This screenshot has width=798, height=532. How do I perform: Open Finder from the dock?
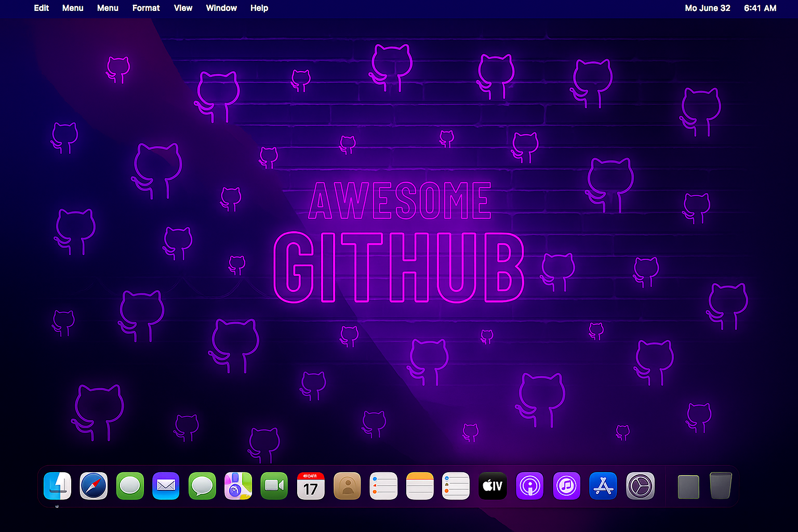point(57,486)
